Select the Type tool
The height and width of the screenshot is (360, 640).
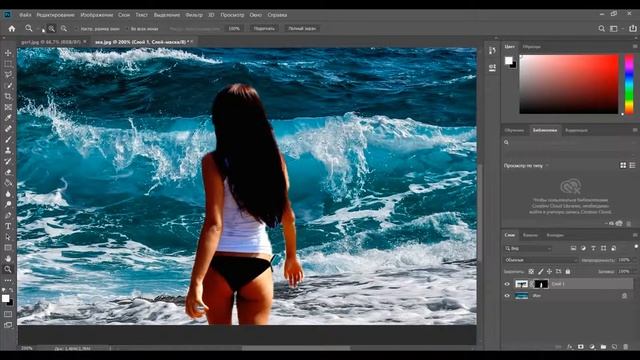8,226
